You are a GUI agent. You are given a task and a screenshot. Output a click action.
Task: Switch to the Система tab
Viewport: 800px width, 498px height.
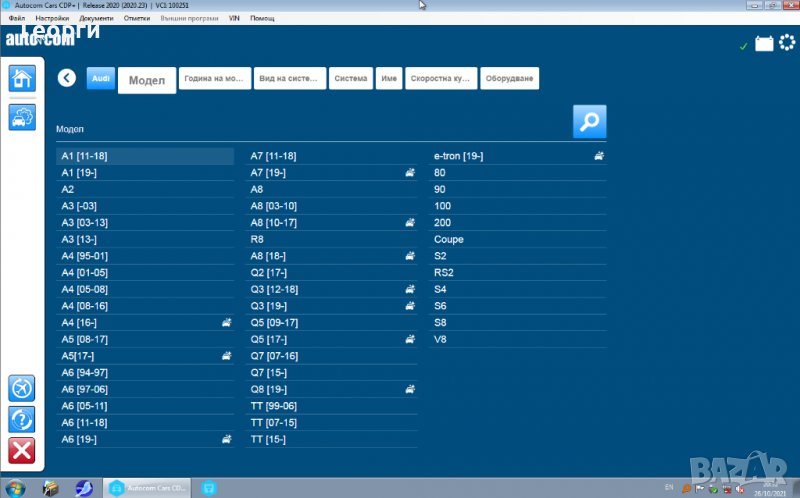click(351, 79)
